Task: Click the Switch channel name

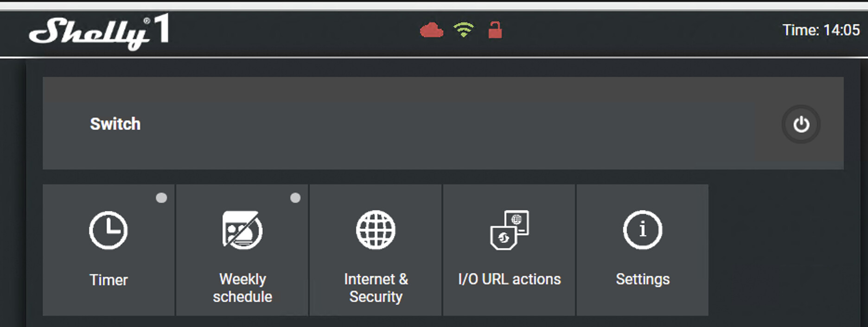Action: click(115, 124)
